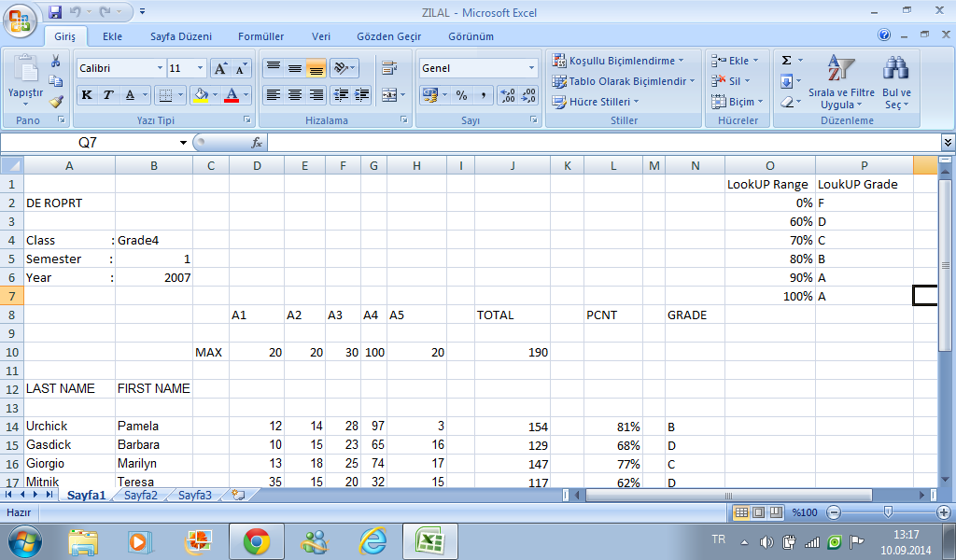
Task: Save the workbook from quick access toolbar
Action: 55,11
